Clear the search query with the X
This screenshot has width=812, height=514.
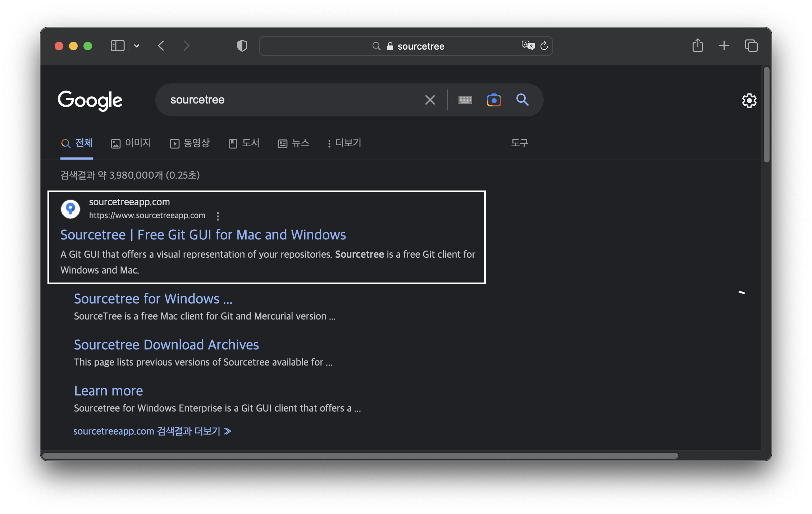(x=430, y=100)
